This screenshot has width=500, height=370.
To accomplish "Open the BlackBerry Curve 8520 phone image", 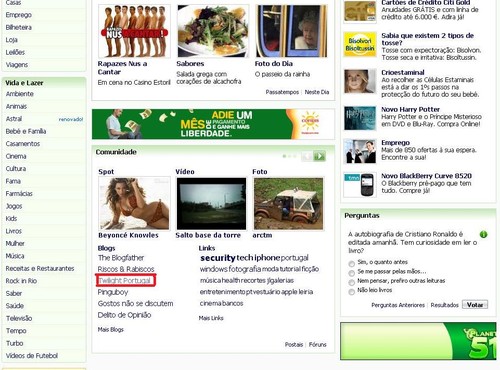I will (360, 185).
